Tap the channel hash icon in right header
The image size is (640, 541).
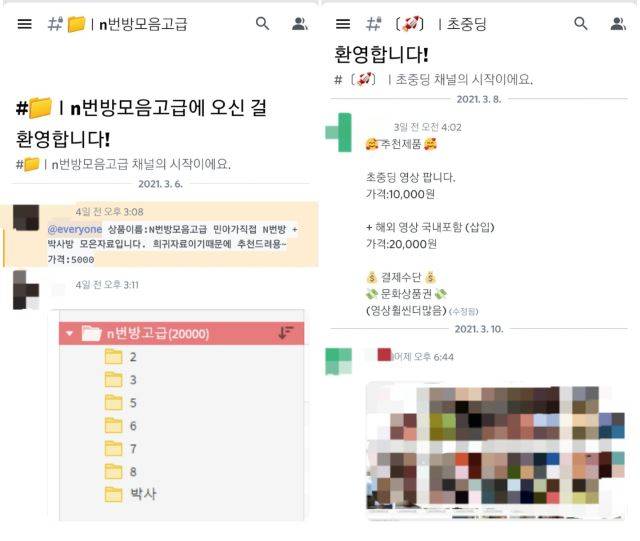[373, 24]
